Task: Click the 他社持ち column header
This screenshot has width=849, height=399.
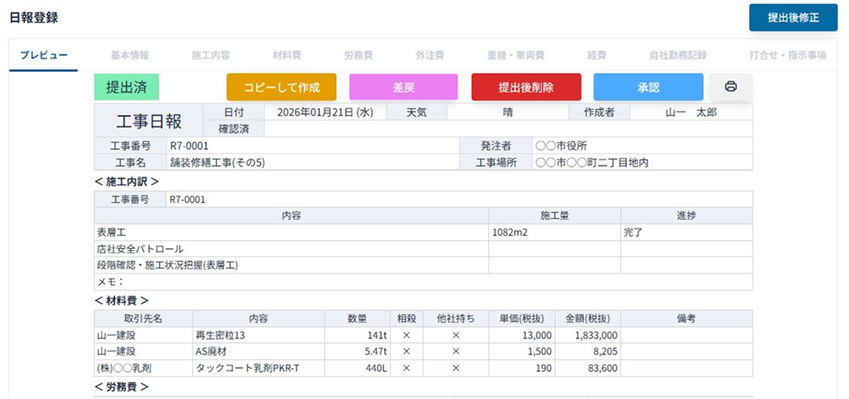Action: point(456,319)
